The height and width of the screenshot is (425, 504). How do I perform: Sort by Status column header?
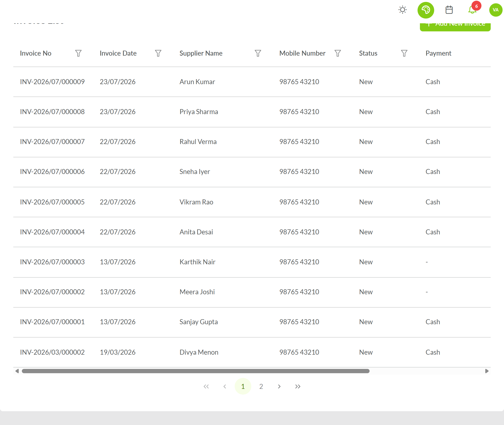point(368,53)
